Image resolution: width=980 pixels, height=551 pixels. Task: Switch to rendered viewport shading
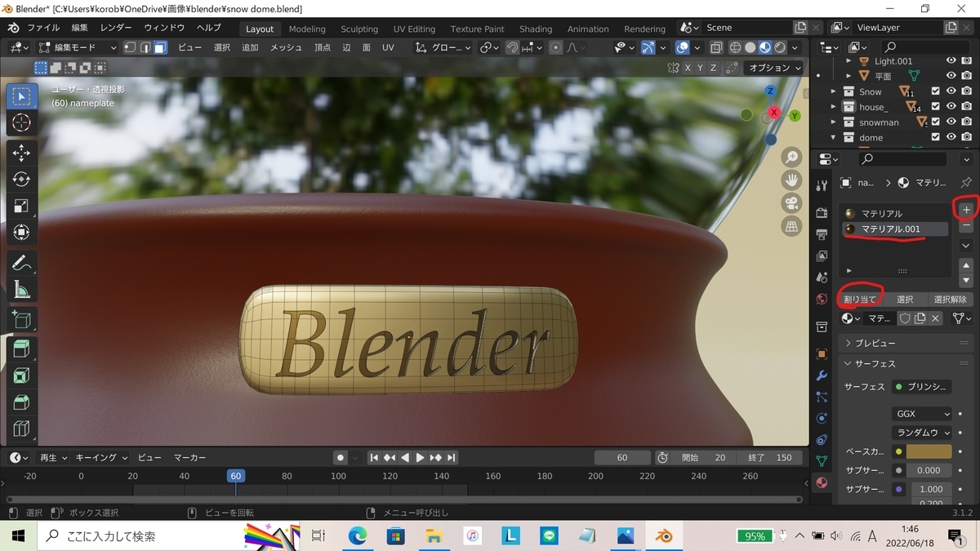click(x=781, y=47)
